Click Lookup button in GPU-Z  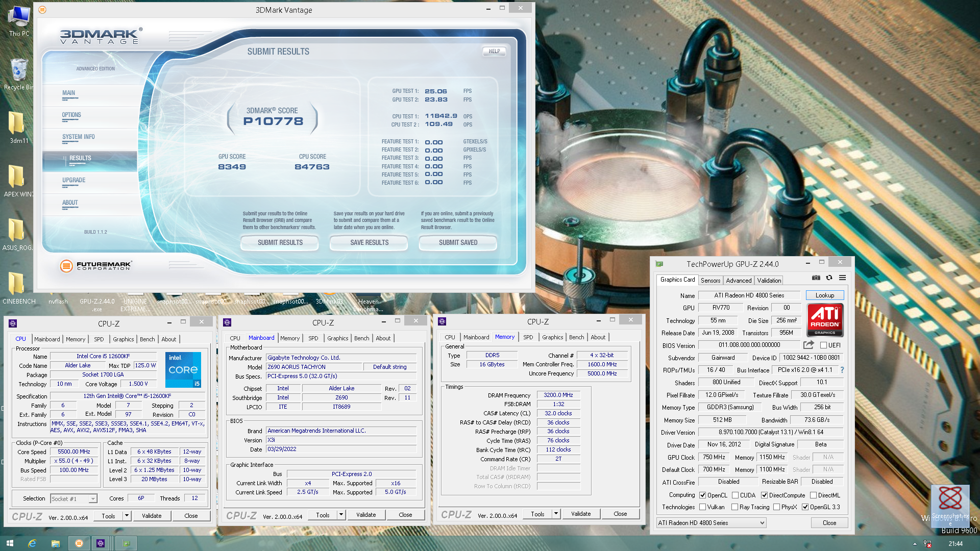824,295
